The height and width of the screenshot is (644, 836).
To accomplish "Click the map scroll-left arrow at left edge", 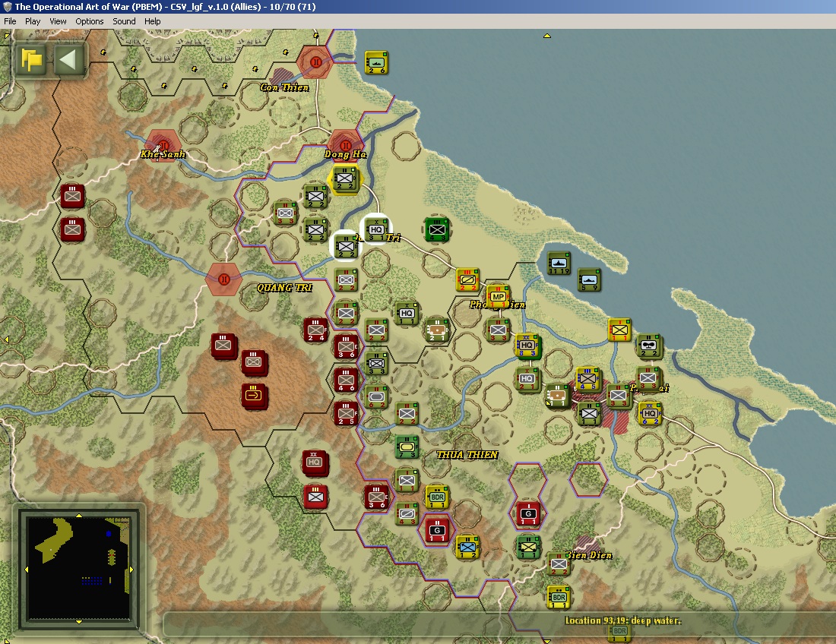I will click(x=6, y=339).
